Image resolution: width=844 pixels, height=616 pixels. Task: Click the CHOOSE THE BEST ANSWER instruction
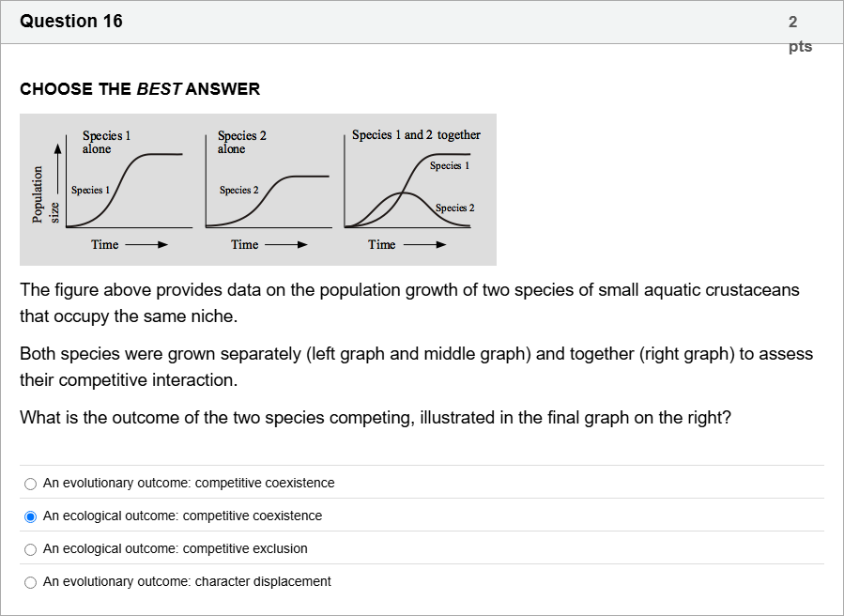click(x=140, y=89)
